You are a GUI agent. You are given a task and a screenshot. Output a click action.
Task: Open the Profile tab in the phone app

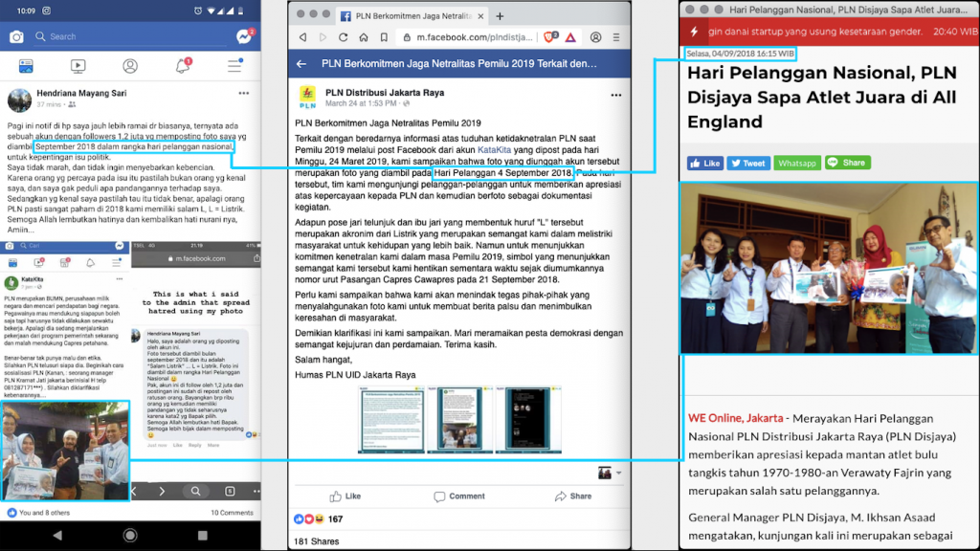tap(130, 66)
